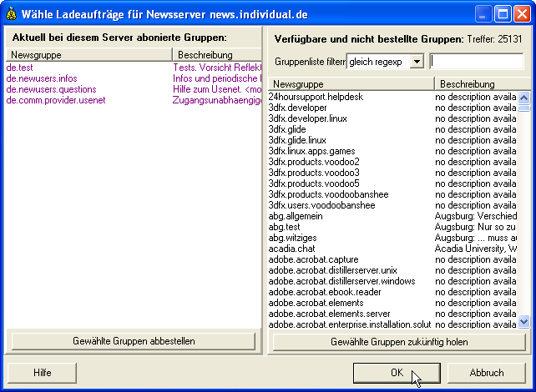Viewport: 536px width, 392px height.
Task: Select subscribed group de.newusers.questions
Action: click(x=51, y=89)
